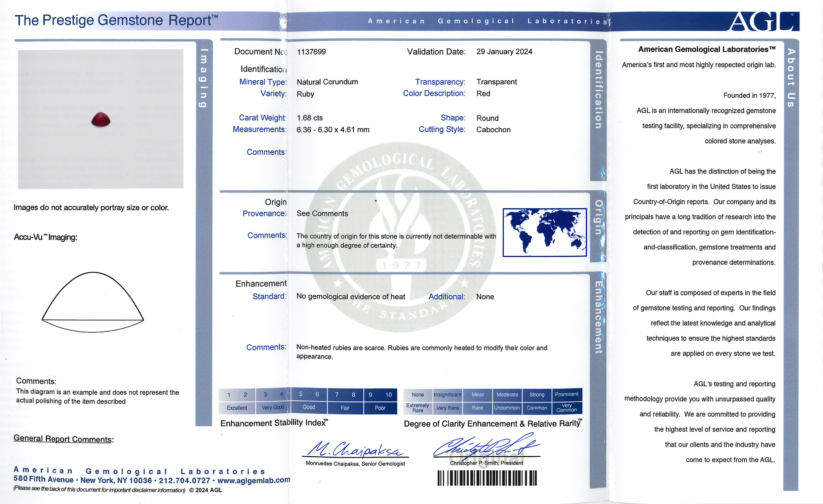Click the Poor stability index cell
The width and height of the screenshot is (823, 504).
coord(380,408)
